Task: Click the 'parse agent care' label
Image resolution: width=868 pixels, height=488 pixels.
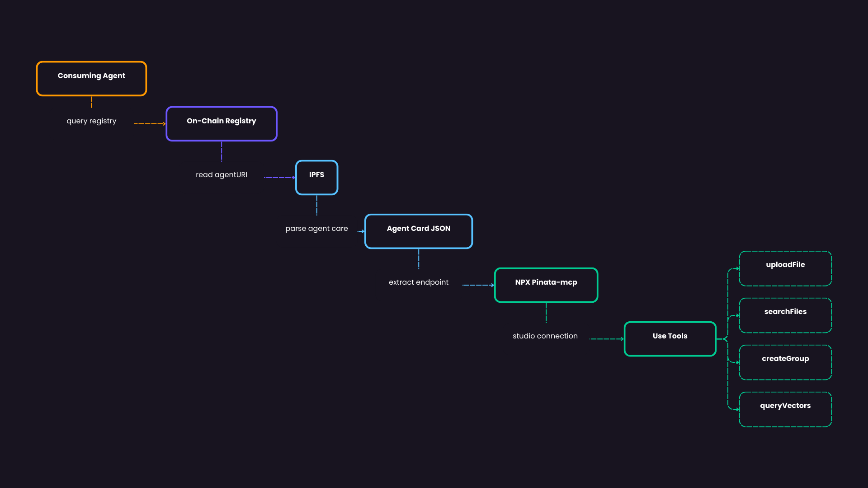Action: coord(316,228)
